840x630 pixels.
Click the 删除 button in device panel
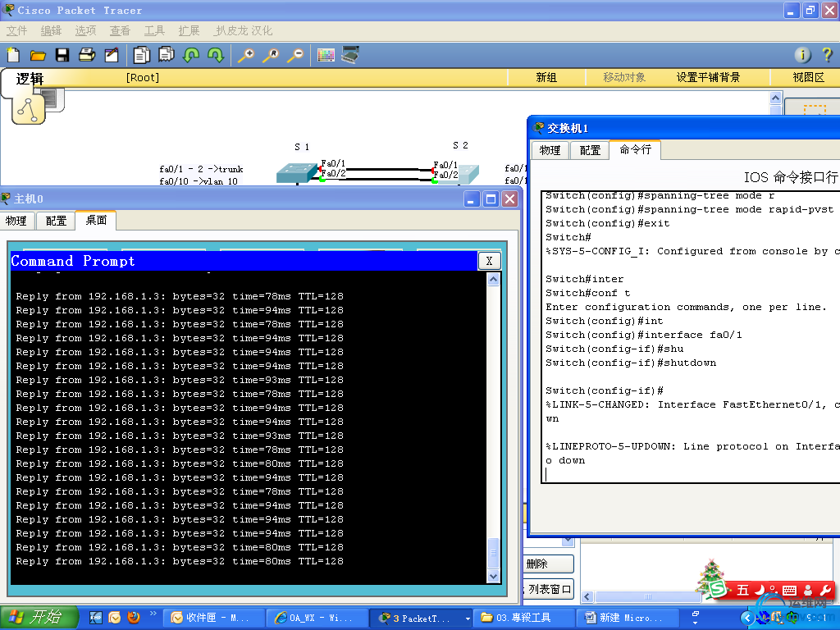pos(548,564)
